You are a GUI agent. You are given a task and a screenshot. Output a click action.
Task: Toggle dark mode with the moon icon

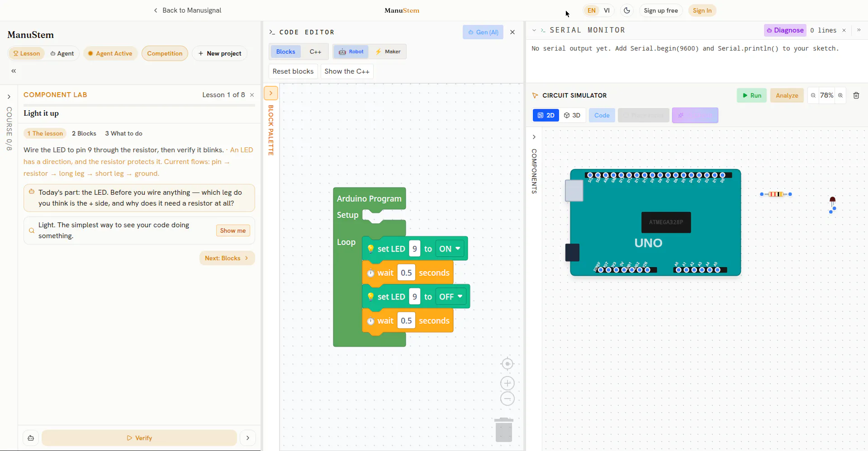tap(626, 10)
